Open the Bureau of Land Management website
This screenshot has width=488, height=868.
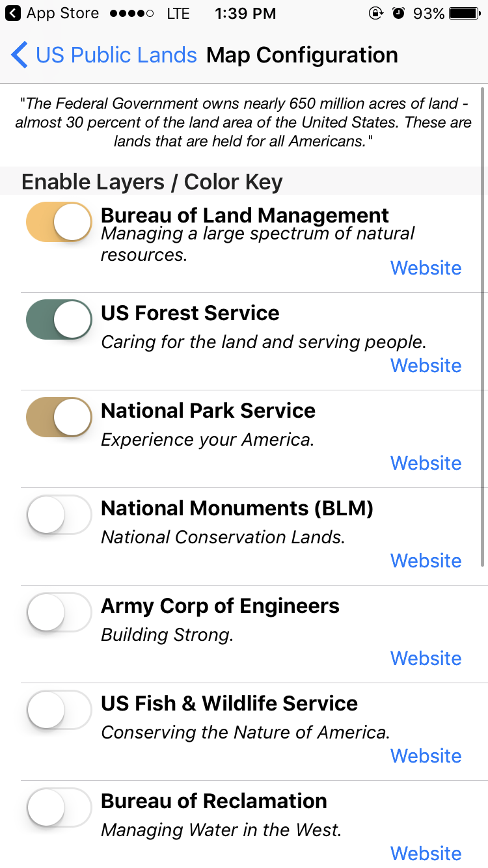(426, 268)
